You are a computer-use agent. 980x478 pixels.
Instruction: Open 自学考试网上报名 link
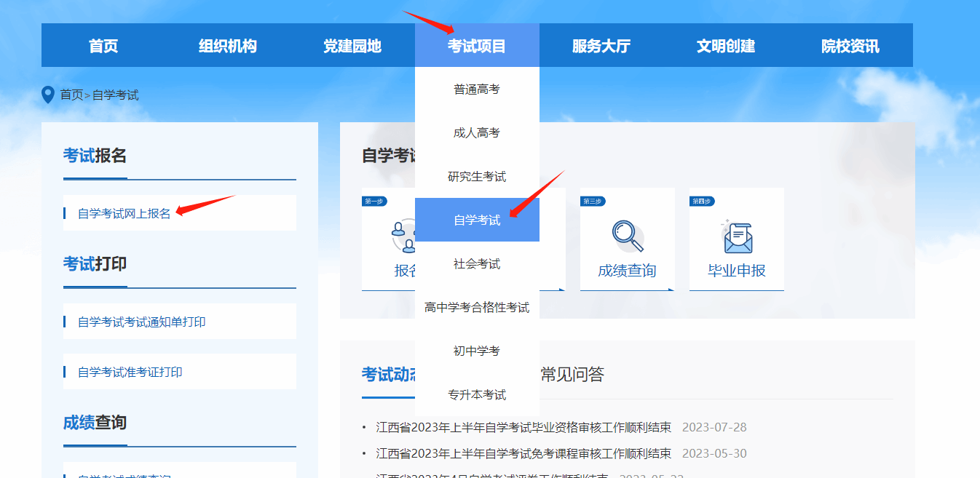pos(125,213)
